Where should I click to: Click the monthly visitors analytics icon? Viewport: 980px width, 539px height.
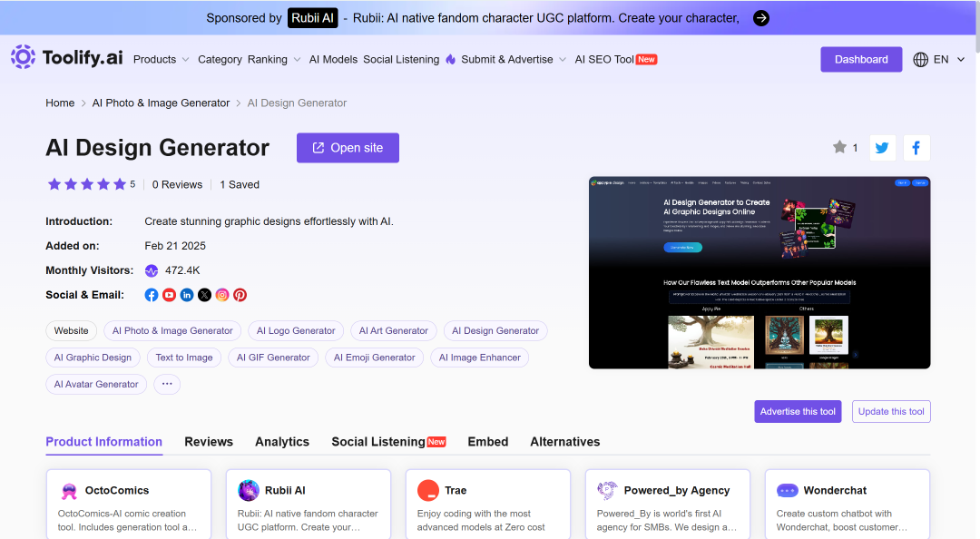pyautogui.click(x=152, y=270)
